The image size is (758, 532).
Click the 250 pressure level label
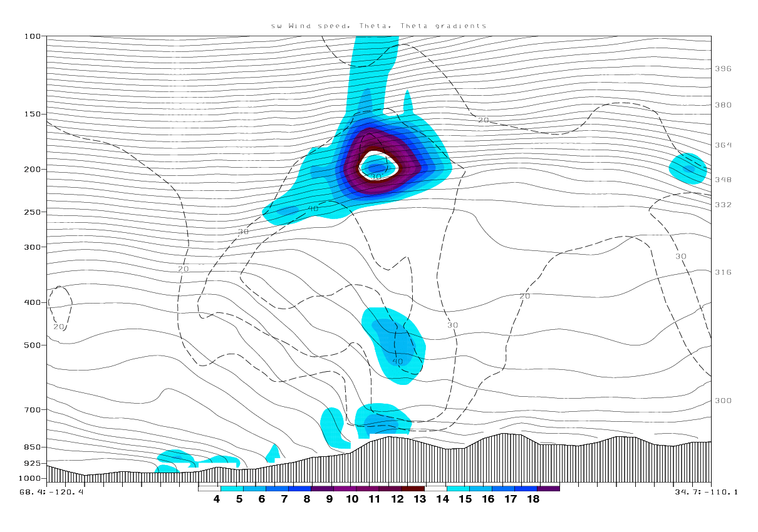[32, 212]
